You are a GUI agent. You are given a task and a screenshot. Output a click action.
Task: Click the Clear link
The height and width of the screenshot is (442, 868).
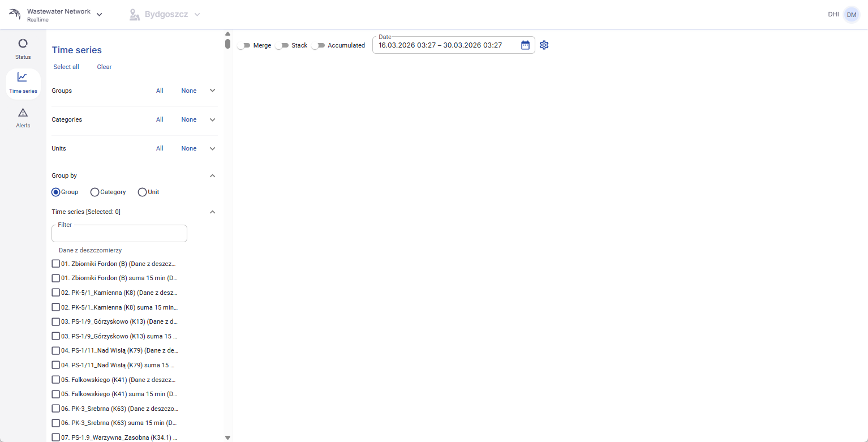click(x=104, y=67)
